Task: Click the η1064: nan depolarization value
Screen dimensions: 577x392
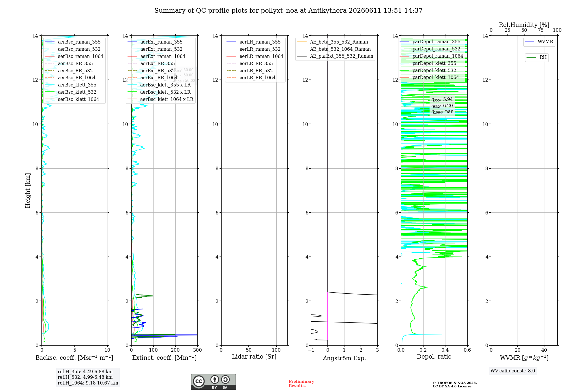Action: [x=442, y=112]
